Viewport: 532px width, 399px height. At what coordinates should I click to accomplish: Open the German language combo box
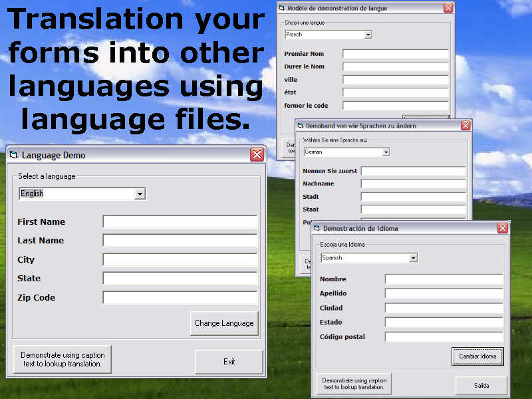(386, 152)
